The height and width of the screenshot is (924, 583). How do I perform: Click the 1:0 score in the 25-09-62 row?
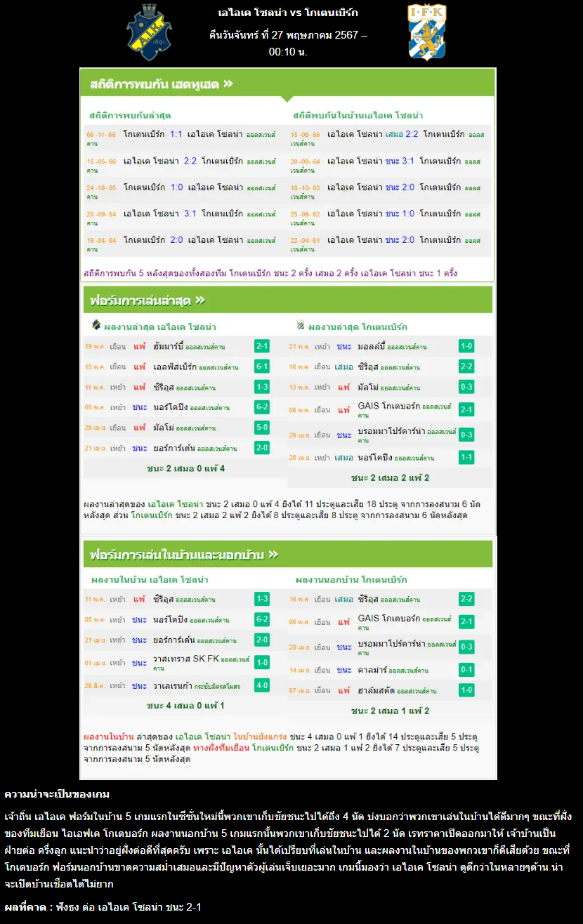tap(408, 213)
